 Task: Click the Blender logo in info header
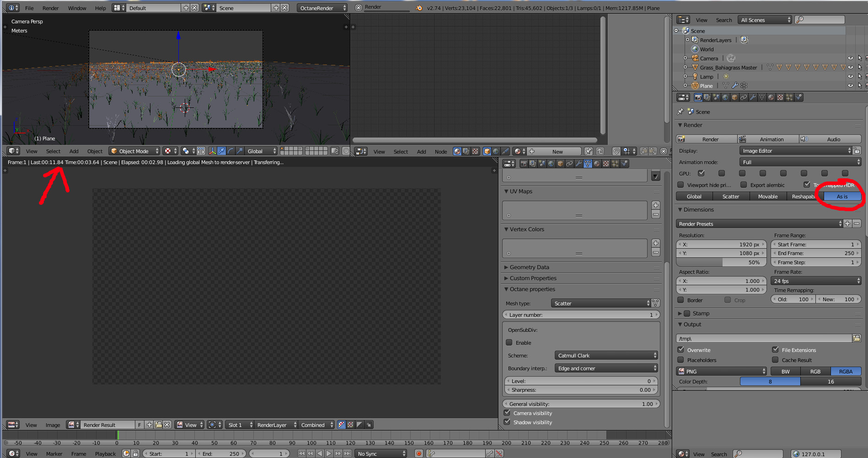tap(419, 8)
